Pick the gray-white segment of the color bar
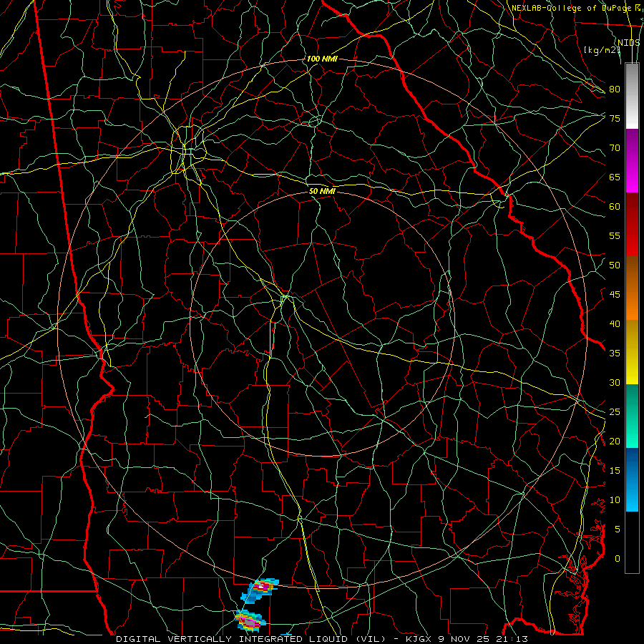Screen dimensions: 644x644 tap(632, 96)
